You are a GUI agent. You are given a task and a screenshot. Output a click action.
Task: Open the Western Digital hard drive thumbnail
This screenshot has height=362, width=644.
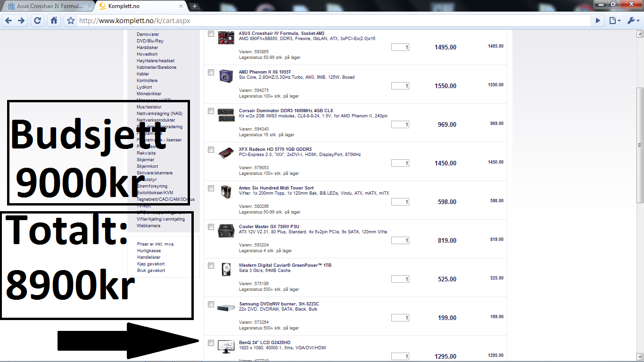pyautogui.click(x=226, y=270)
